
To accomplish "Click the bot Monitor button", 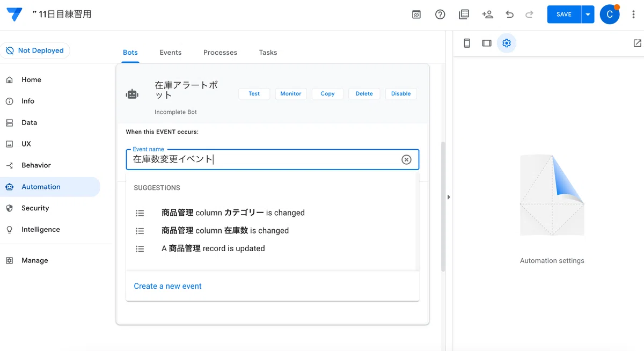I will 291,93.
